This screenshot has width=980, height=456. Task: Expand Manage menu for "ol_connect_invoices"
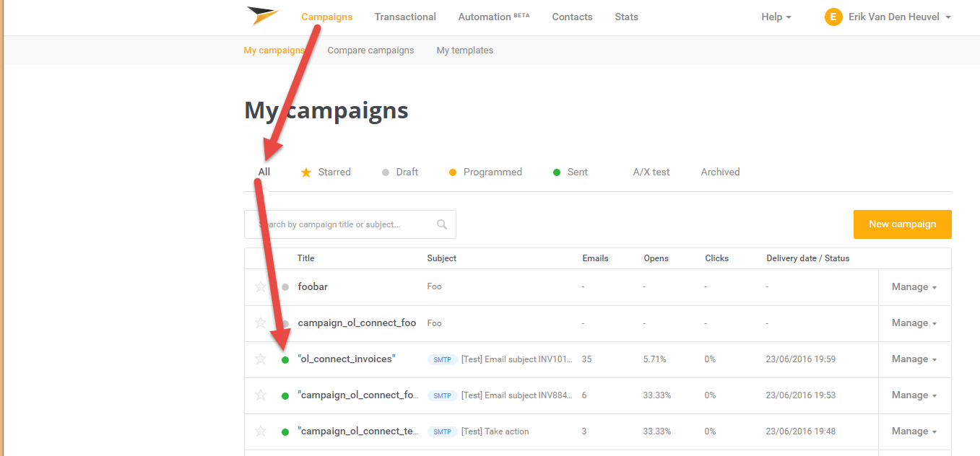click(914, 359)
